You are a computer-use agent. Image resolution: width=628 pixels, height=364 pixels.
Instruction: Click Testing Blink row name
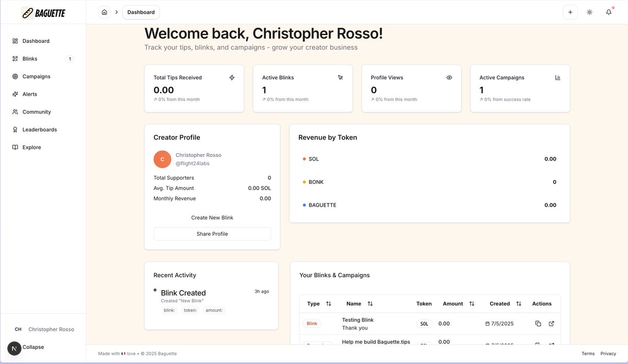(357, 320)
